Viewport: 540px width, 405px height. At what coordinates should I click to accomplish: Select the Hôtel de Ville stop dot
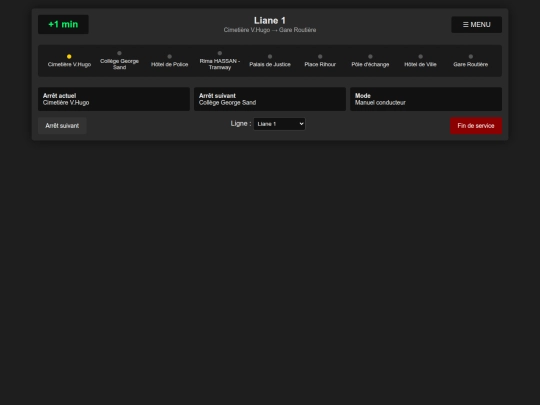(x=420, y=56)
